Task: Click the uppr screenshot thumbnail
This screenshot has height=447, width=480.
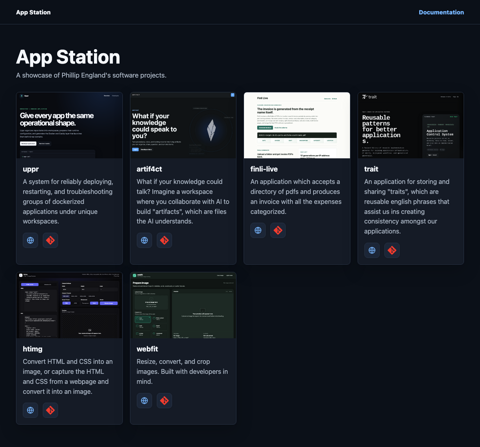Action: point(69,125)
